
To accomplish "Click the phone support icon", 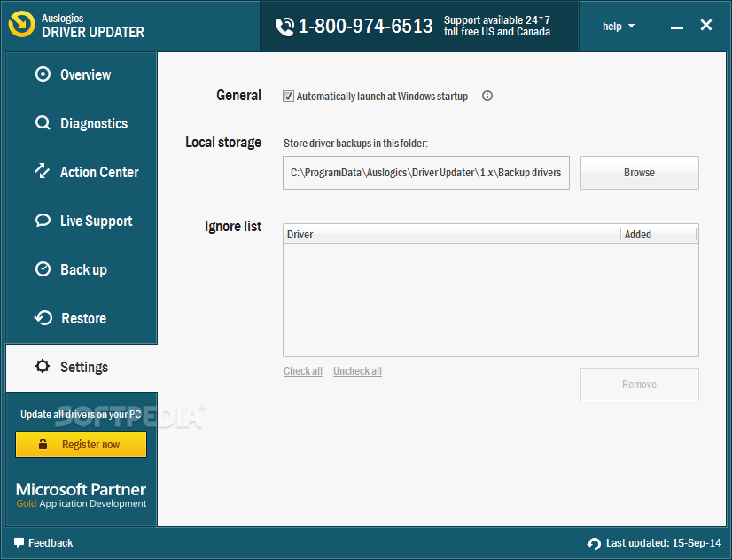I will (x=284, y=27).
